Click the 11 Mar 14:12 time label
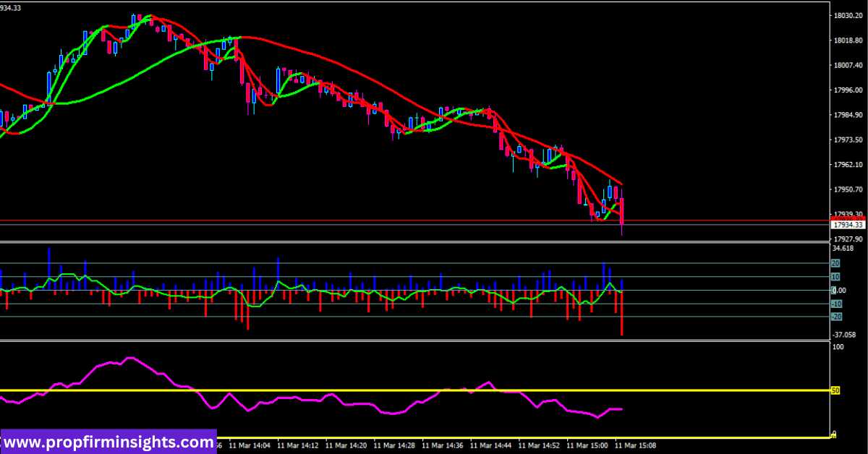Screen dimensions: 868x454 [x=298, y=445]
